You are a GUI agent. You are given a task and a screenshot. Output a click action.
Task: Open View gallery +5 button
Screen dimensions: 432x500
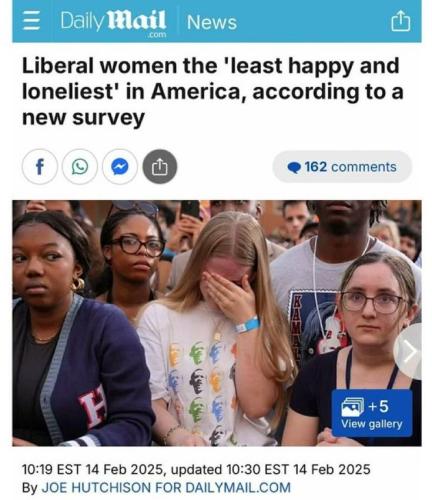[372, 413]
